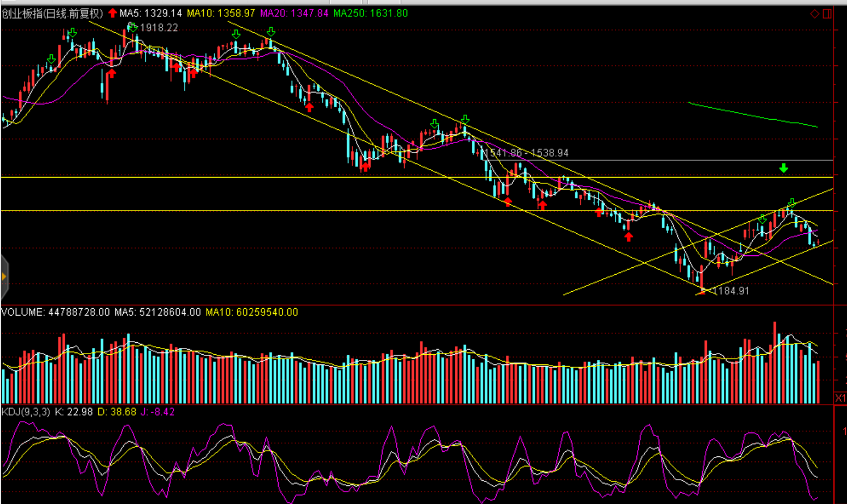Screen dimensions: 847x504
Task: Click the X1 volume scale button
Action: (x=840, y=398)
